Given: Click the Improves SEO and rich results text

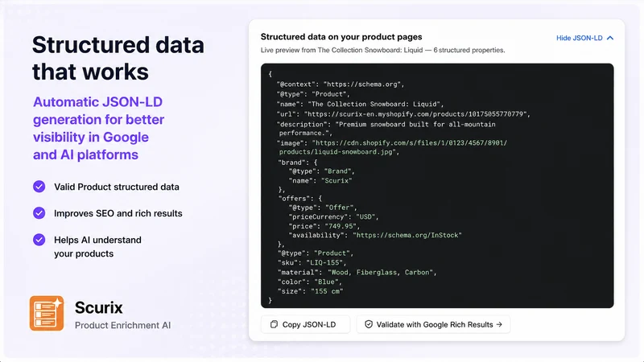Looking at the screenshot, I should click(x=118, y=213).
